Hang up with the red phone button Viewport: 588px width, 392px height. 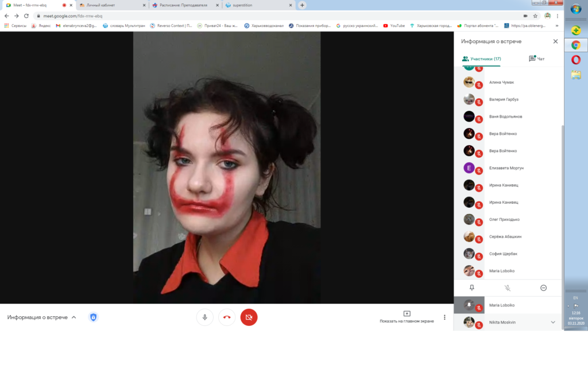[x=227, y=317]
